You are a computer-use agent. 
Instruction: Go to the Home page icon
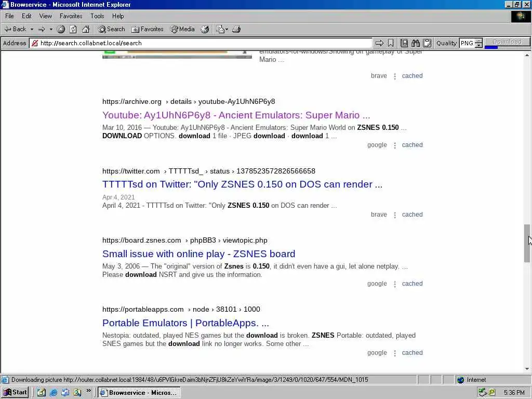coord(86,29)
